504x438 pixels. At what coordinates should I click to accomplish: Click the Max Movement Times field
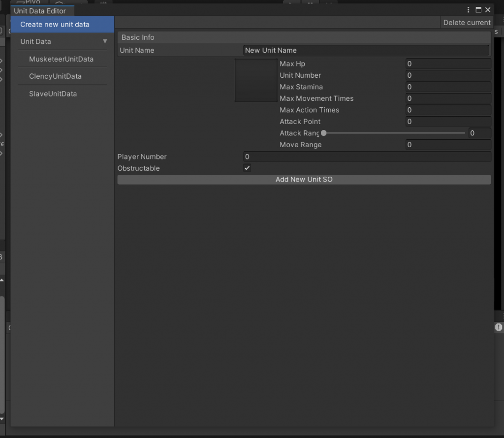click(448, 98)
